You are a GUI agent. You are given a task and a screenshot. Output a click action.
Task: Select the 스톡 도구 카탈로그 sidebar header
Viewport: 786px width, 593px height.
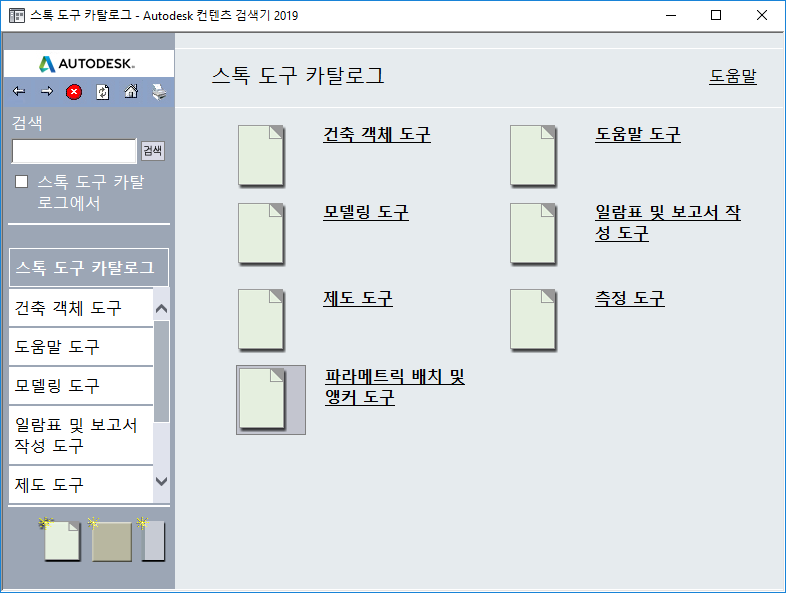click(x=89, y=267)
